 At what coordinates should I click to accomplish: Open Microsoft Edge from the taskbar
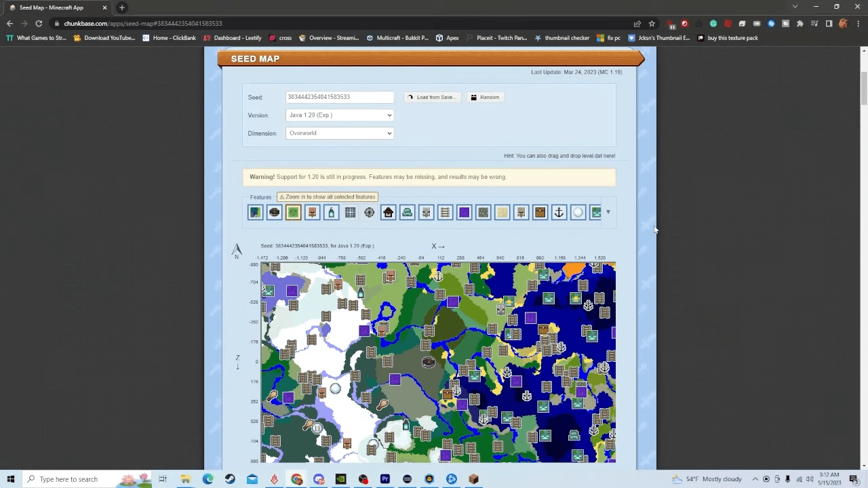click(x=208, y=479)
